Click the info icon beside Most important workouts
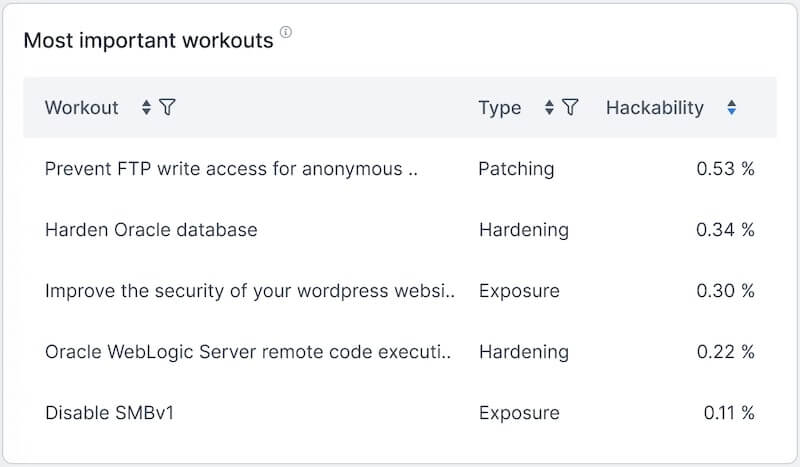 [x=286, y=33]
